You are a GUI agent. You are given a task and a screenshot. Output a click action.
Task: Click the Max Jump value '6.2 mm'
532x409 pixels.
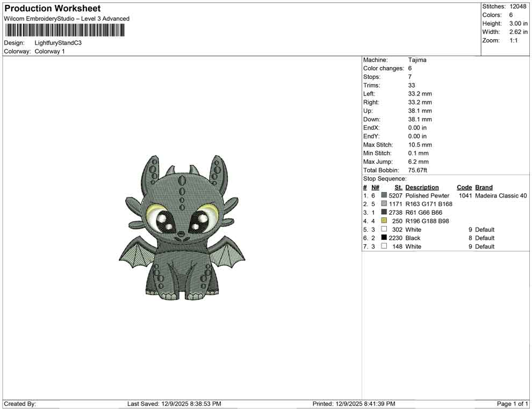(x=418, y=162)
